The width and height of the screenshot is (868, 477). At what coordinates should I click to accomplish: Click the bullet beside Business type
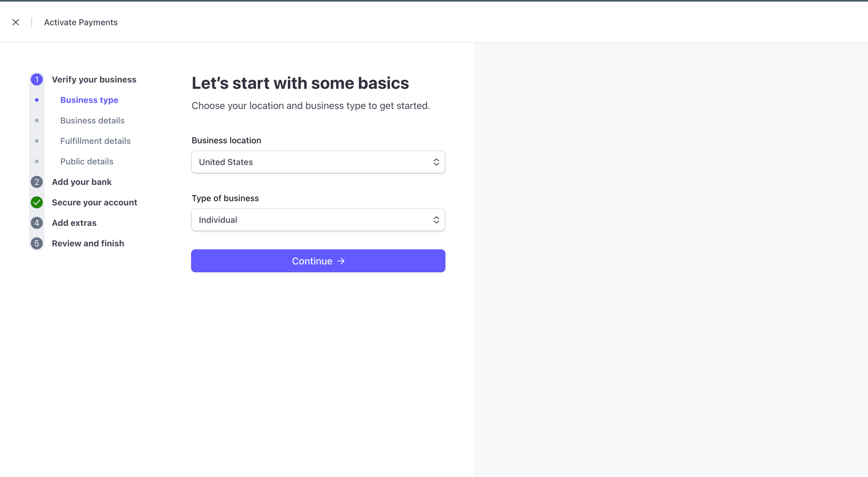tap(37, 100)
